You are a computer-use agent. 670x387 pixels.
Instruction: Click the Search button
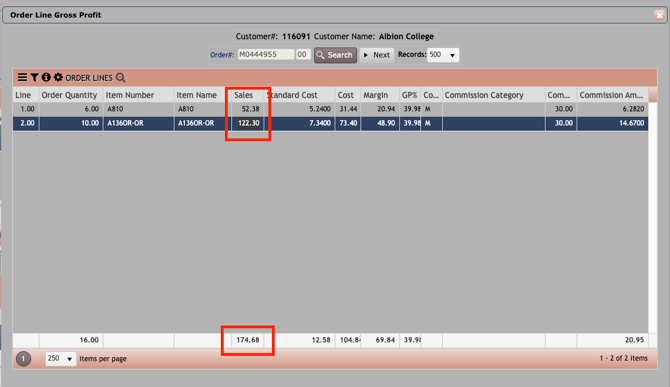pos(335,55)
